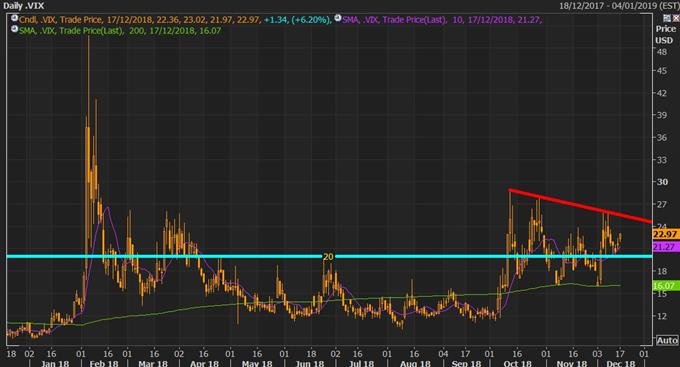The image size is (680, 367).
Task: Click the green 16.07 SMA value tag
Action: [x=665, y=286]
